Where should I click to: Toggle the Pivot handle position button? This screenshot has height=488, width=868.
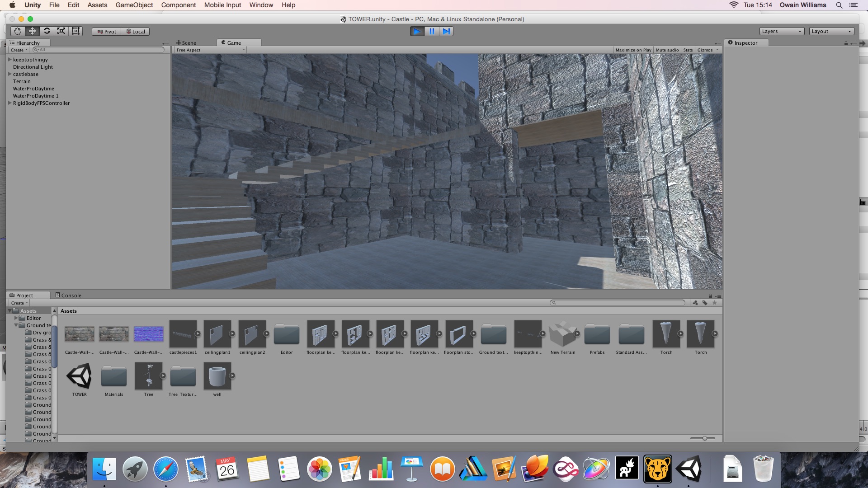(107, 32)
